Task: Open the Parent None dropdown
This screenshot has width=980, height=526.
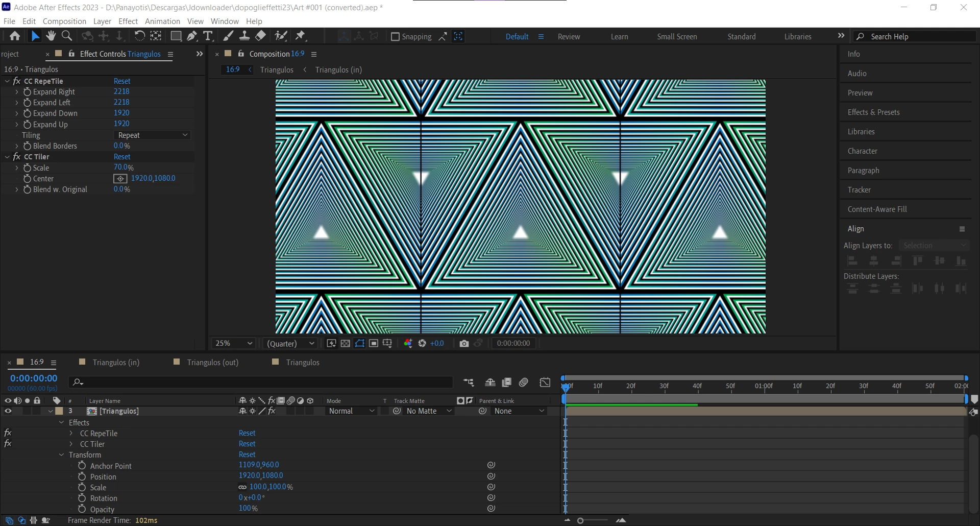Action: click(x=519, y=411)
